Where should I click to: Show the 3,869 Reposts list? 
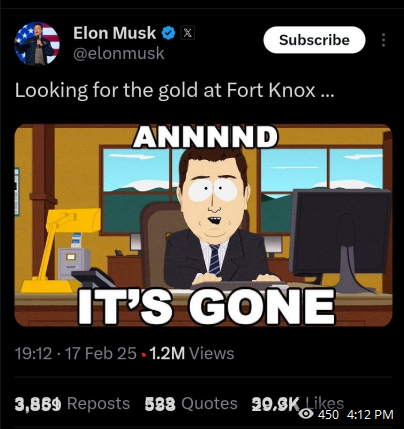(x=72, y=404)
